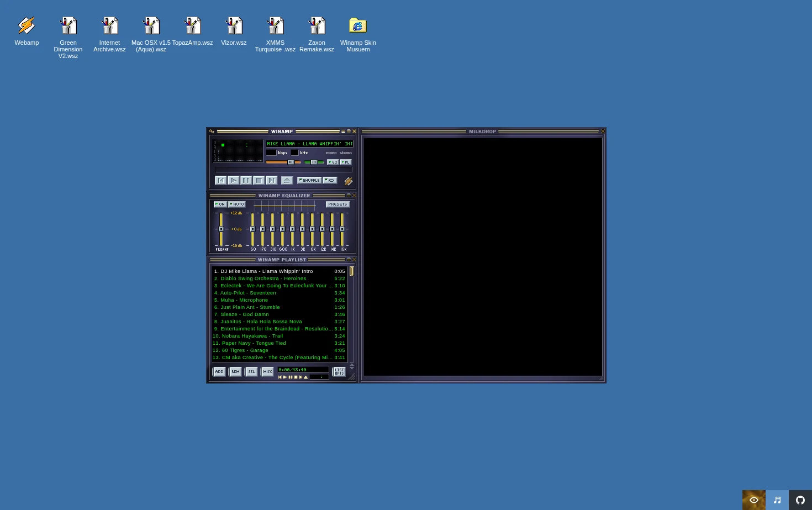Load the Zaxon Remake.wsz skin icon
This screenshot has height=510, width=812.
pyautogui.click(x=317, y=34)
